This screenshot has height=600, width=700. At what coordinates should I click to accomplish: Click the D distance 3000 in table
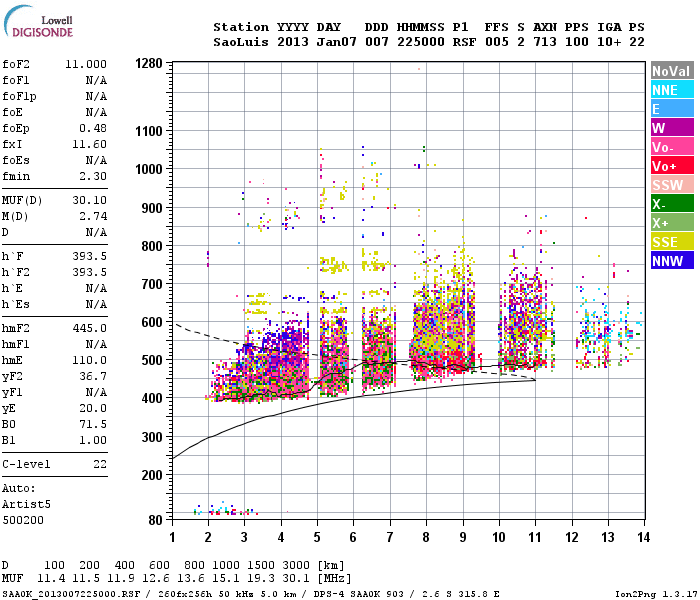(296, 565)
